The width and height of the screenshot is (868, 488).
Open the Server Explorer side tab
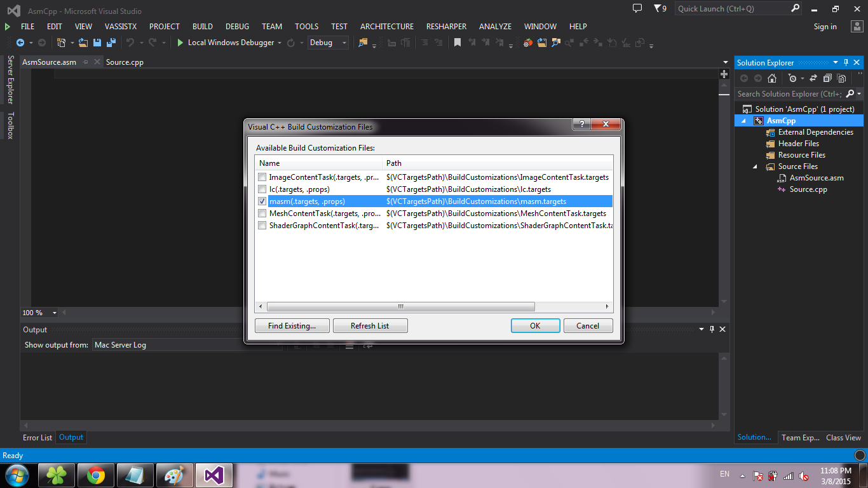click(10, 80)
